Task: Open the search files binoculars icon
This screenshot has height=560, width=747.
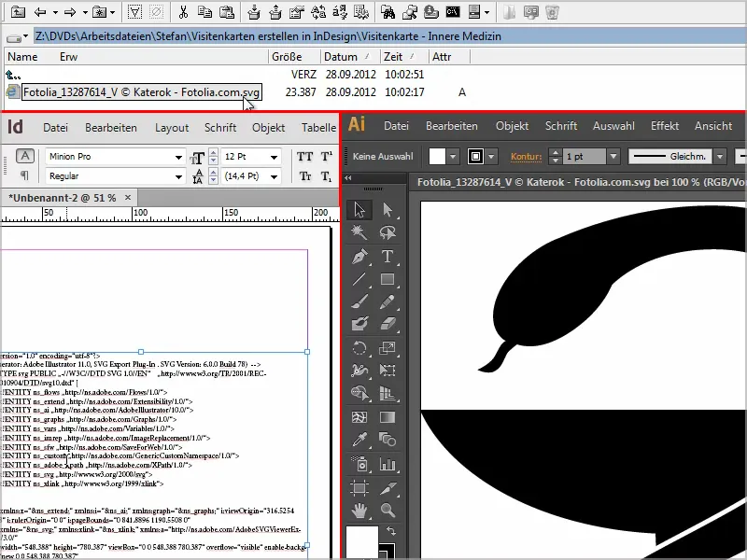Action: [388, 12]
